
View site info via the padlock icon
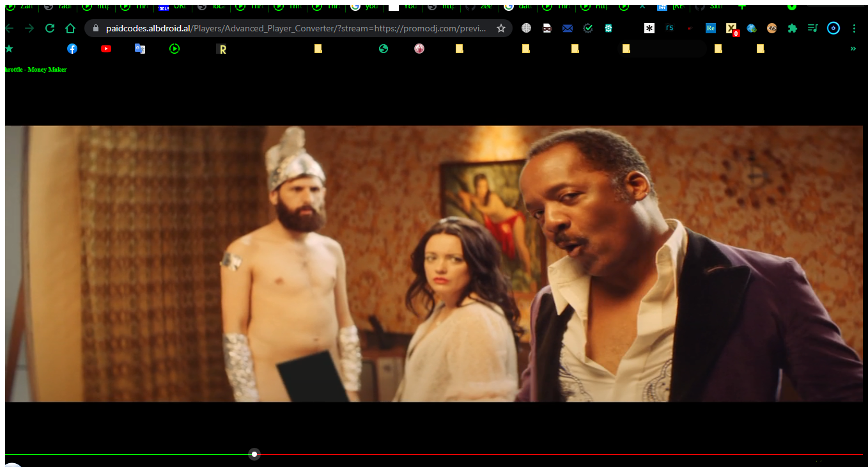click(96, 28)
